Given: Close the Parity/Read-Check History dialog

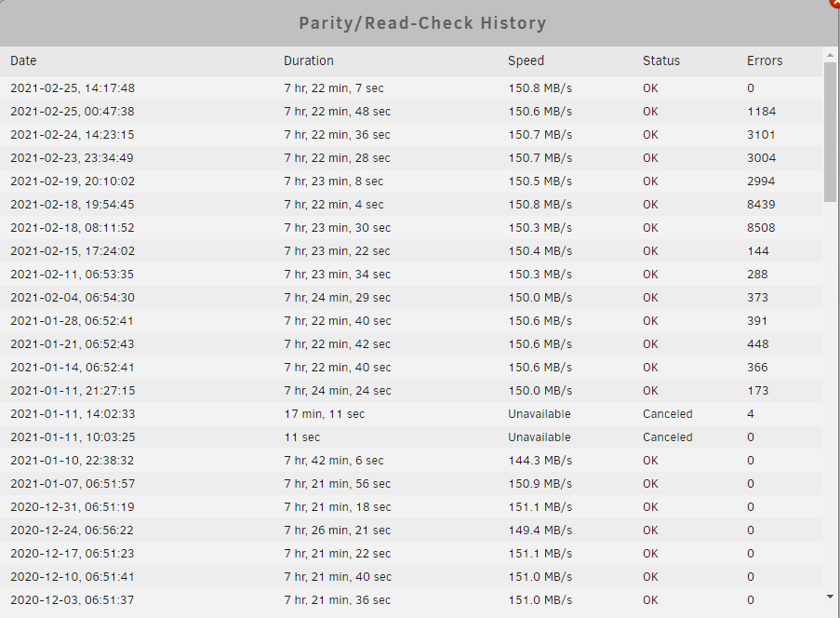Looking at the screenshot, I should click(x=835, y=3).
